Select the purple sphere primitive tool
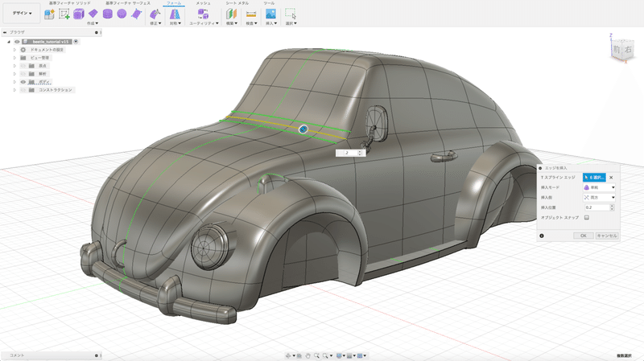Screen dimensions: 644x361 pos(122,14)
